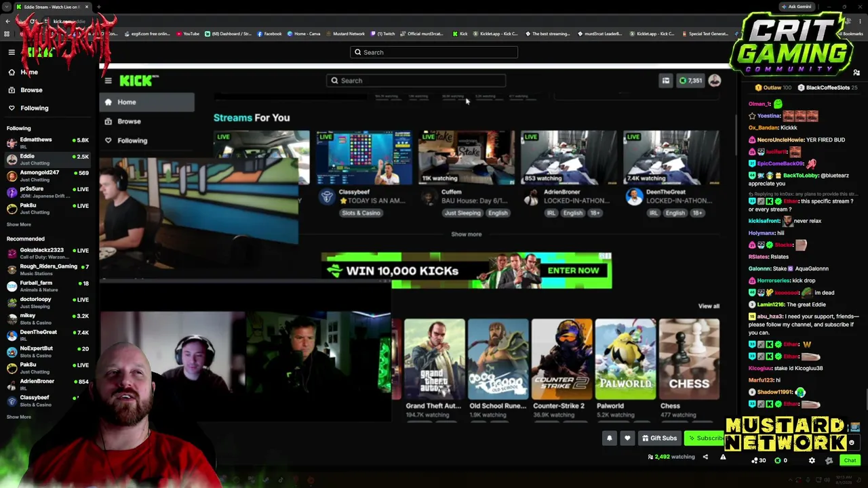
Task: Click View all above the category cards
Action: tap(709, 306)
